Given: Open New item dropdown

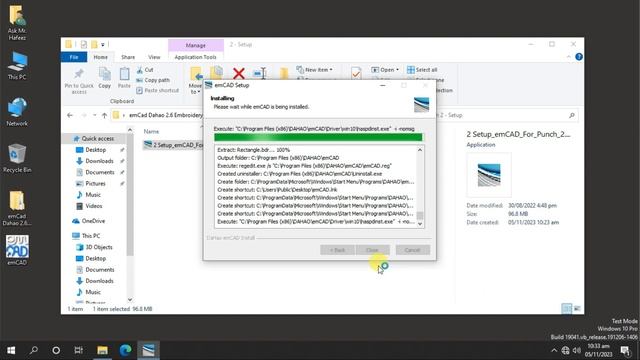Looking at the screenshot, I should pyautogui.click(x=314, y=70).
